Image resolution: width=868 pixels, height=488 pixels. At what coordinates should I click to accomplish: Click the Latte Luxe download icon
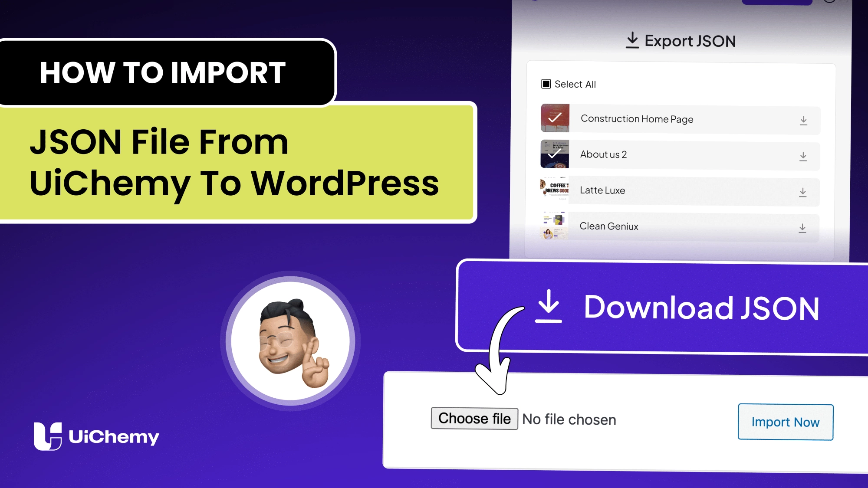pyautogui.click(x=804, y=191)
